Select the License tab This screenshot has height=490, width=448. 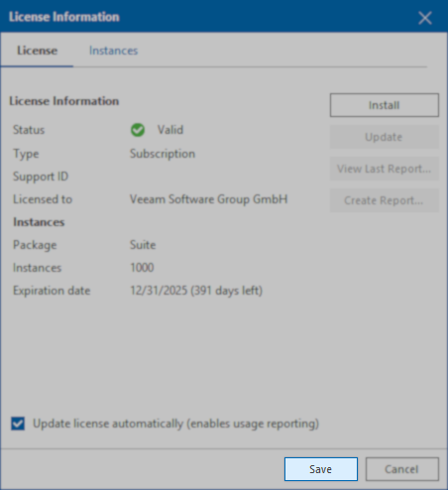pyautogui.click(x=37, y=51)
